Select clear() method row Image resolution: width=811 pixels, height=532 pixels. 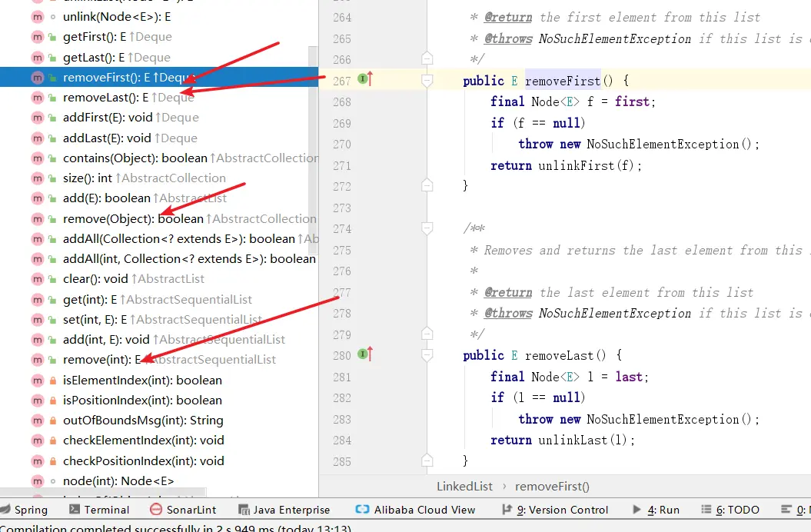159,279
